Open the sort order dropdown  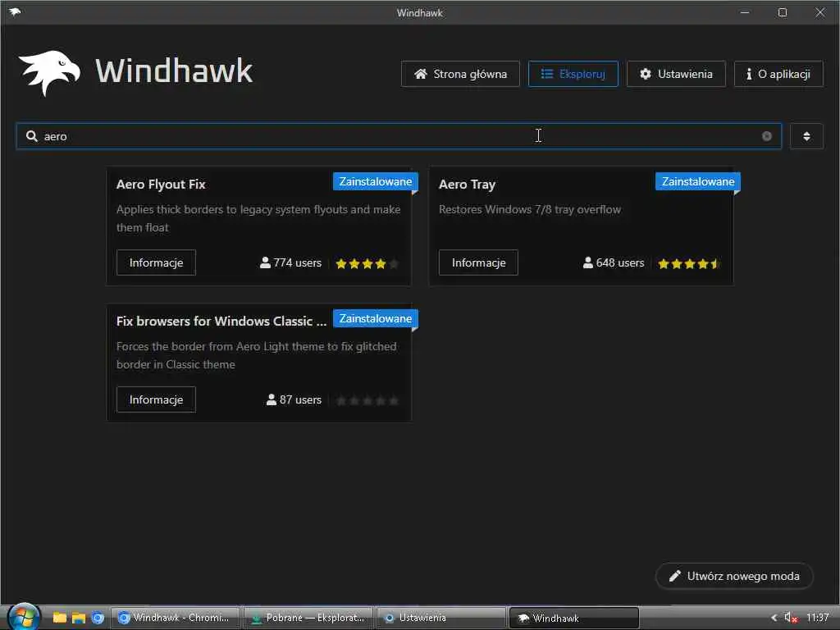click(806, 136)
